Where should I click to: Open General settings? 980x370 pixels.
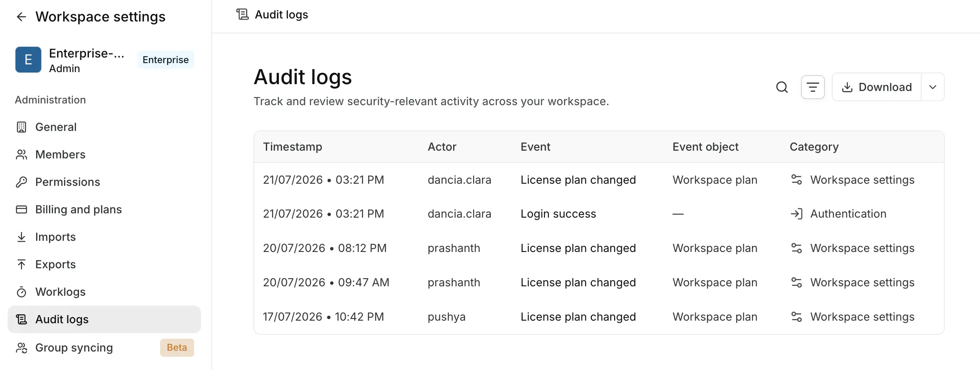click(x=104, y=127)
